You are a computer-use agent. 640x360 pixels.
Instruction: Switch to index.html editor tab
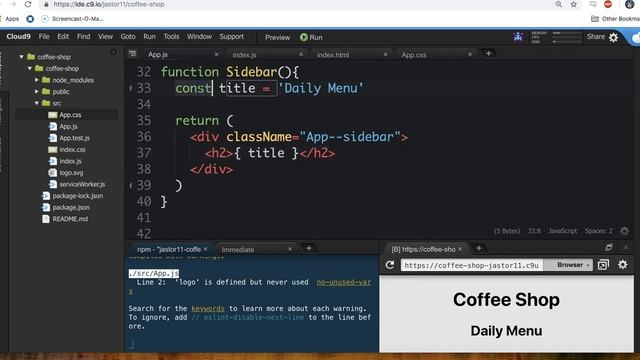[333, 55]
